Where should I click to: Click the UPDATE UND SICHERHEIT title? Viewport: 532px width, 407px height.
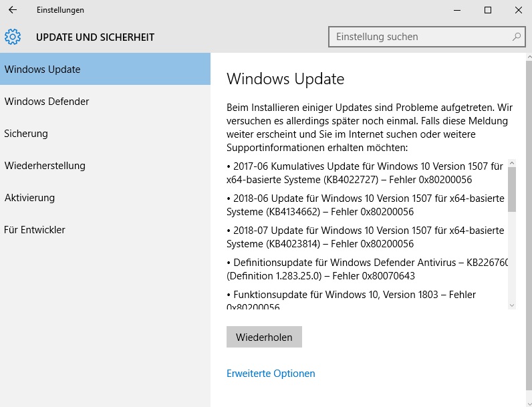pyautogui.click(x=95, y=37)
